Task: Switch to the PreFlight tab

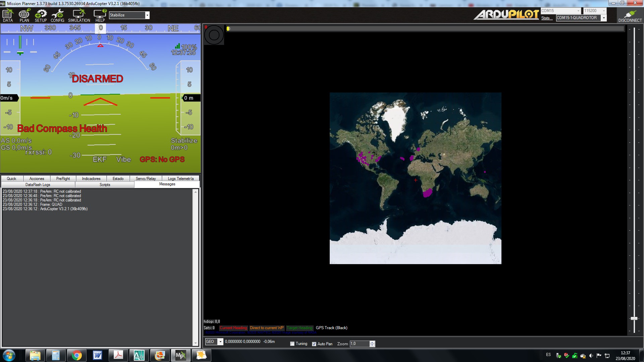Action: click(63, 179)
